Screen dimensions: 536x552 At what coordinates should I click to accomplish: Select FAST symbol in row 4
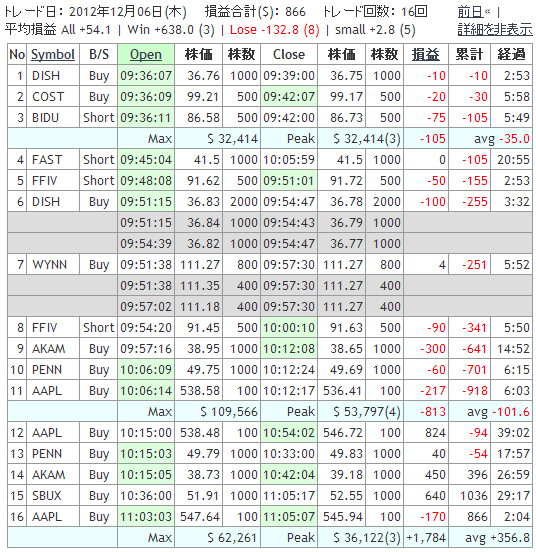pos(46,159)
